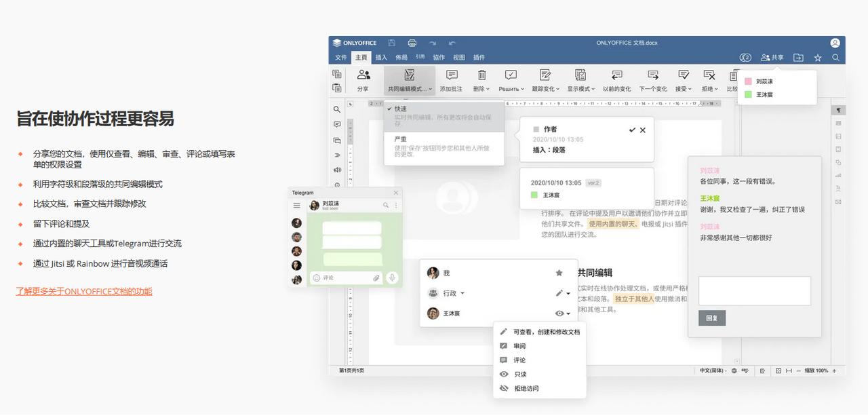Switch to the 插入 tab
The image size is (868, 416).
tap(381, 58)
